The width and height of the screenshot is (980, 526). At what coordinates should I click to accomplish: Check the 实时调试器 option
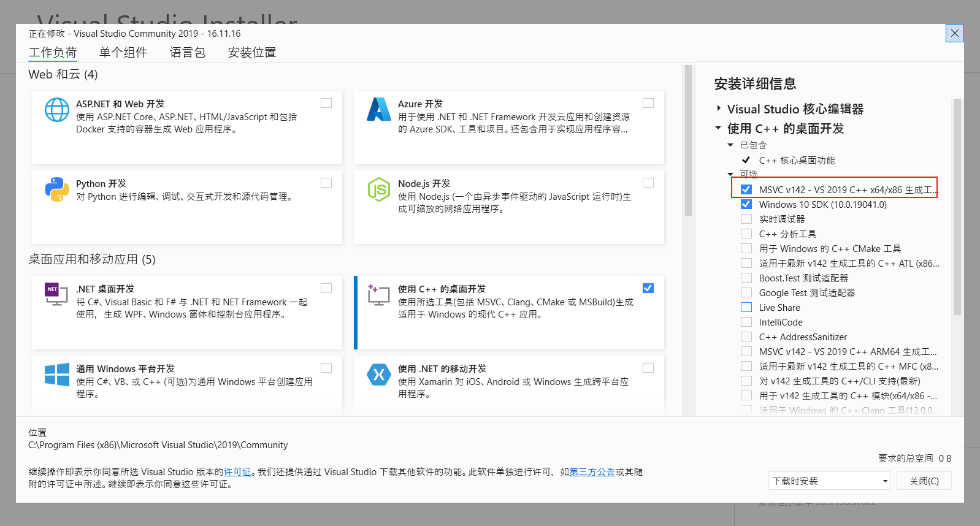[746, 219]
